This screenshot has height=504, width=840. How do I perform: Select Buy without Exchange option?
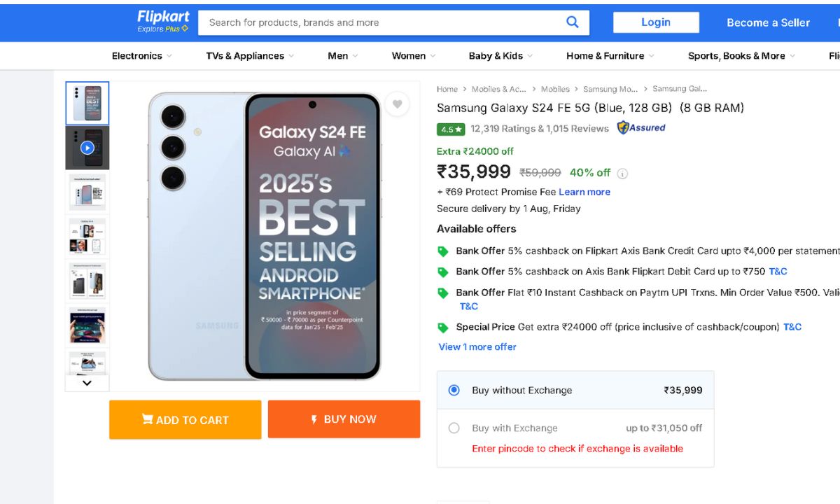tap(454, 391)
